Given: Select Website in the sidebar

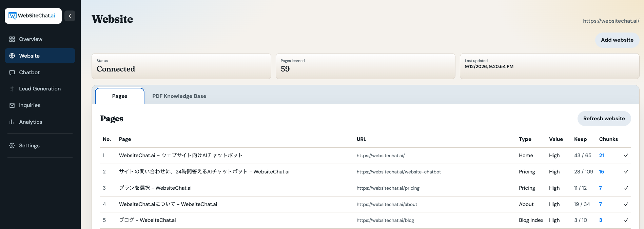Looking at the screenshot, I should tap(40, 56).
